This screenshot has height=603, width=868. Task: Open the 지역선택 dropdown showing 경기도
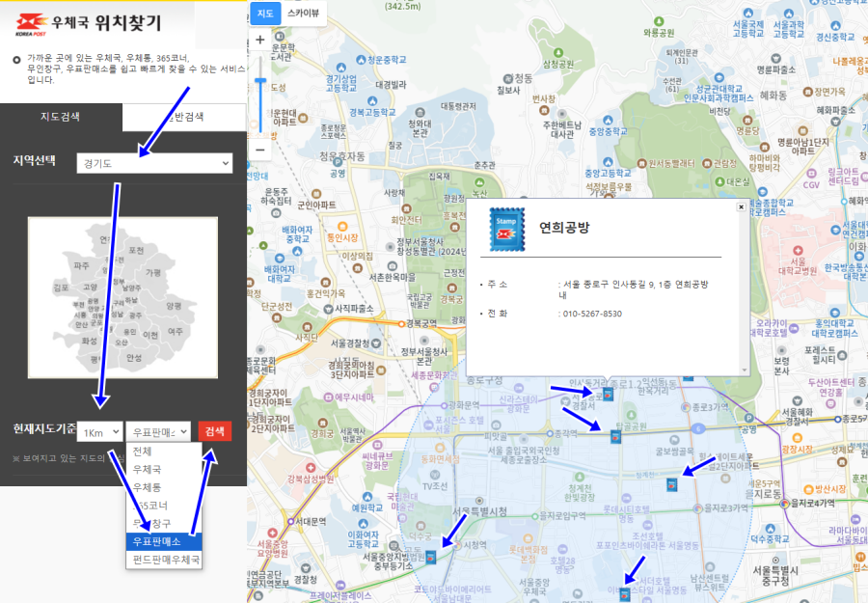pyautogui.click(x=154, y=163)
